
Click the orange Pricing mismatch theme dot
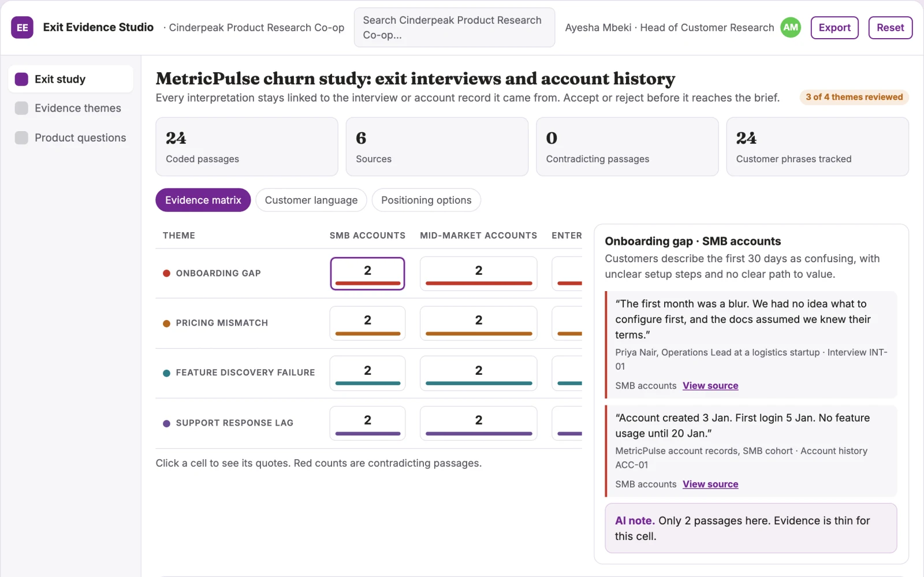[x=166, y=323]
